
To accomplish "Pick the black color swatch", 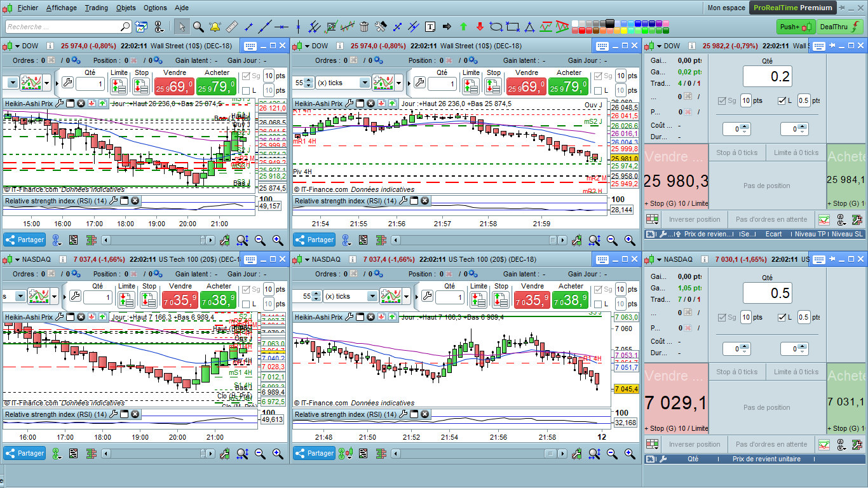I will 610,23.
